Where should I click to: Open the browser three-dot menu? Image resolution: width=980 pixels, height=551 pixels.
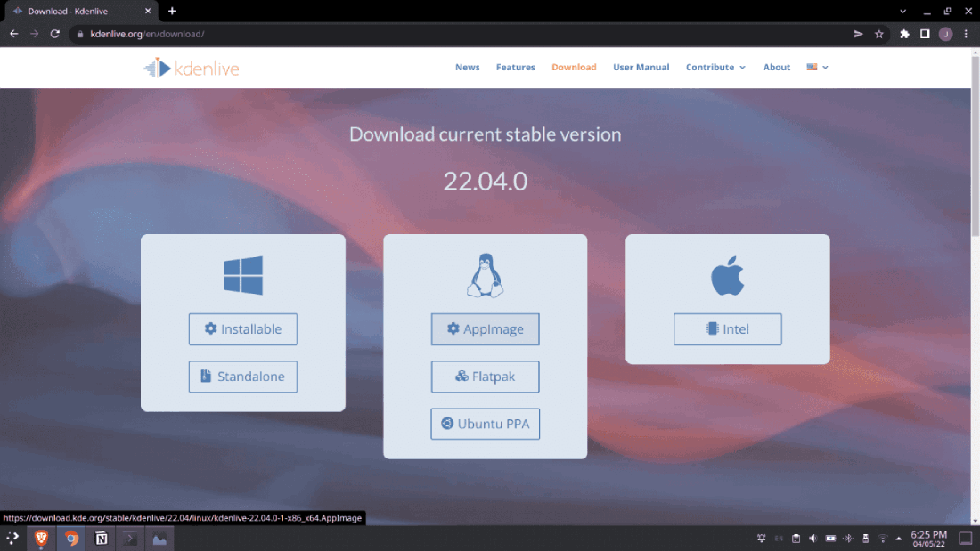point(966,34)
